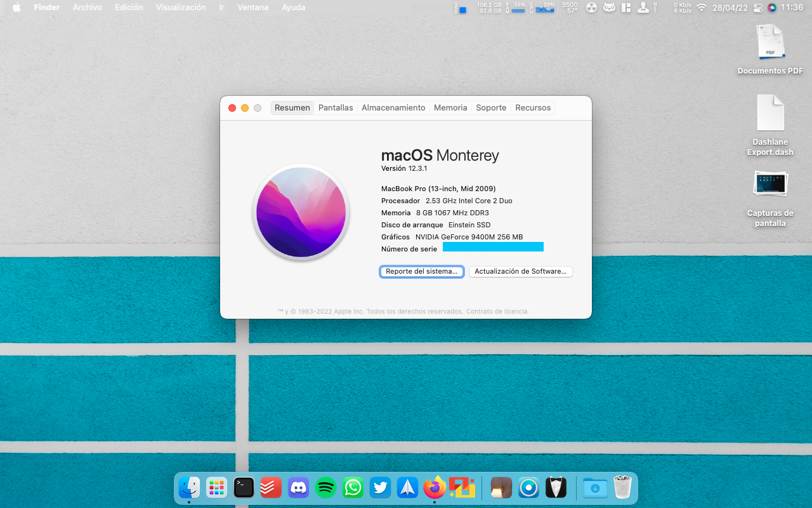This screenshot has height=508, width=812.
Task: Launch Firefox from the Dock
Action: 435,488
